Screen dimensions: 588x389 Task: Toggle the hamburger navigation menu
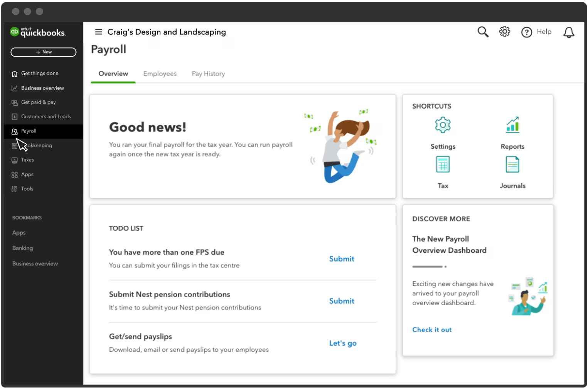pos(99,32)
